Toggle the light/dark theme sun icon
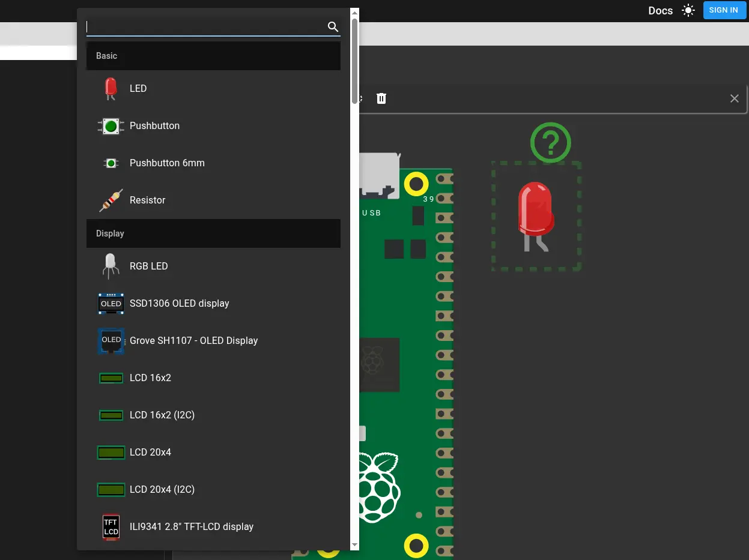Screen dimensions: 749x560 [688, 10]
